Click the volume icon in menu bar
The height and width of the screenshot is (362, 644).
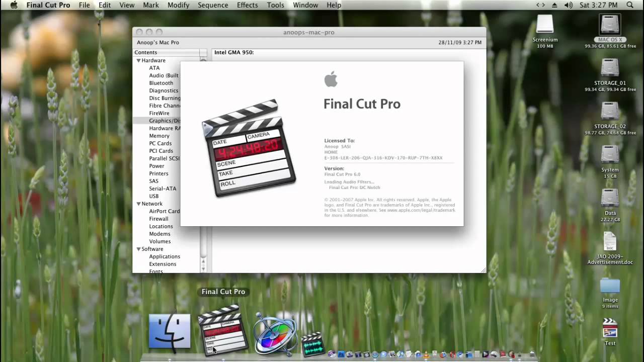tap(569, 5)
